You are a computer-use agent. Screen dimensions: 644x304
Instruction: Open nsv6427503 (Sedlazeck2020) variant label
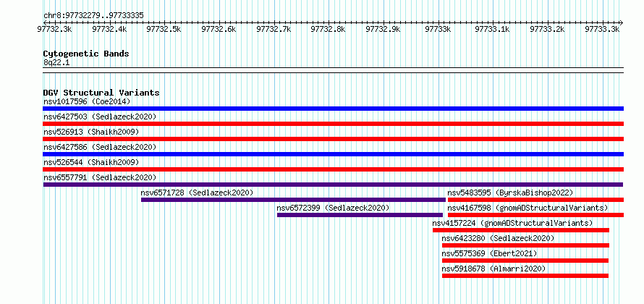coord(100,117)
